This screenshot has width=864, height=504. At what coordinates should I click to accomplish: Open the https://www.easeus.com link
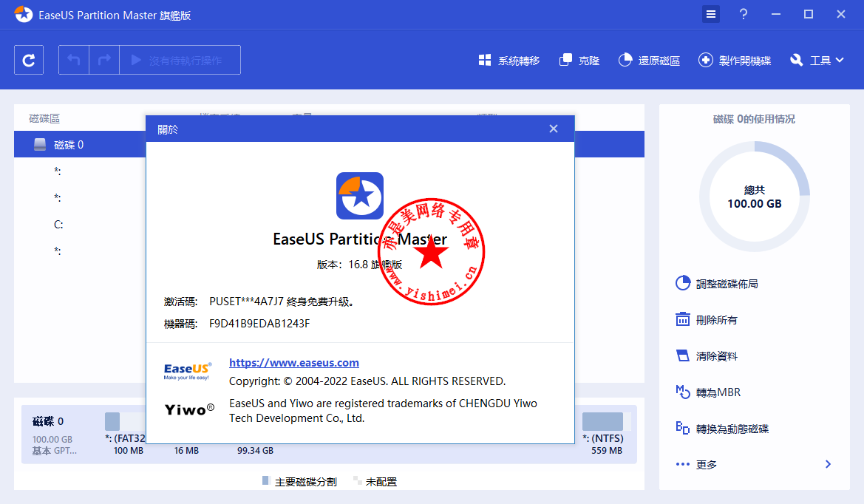(x=294, y=362)
